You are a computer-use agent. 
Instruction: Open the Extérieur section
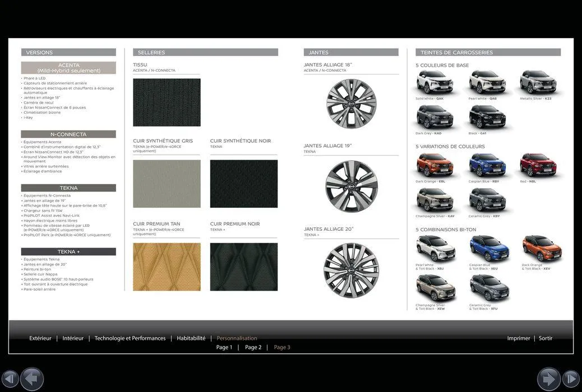point(40,338)
